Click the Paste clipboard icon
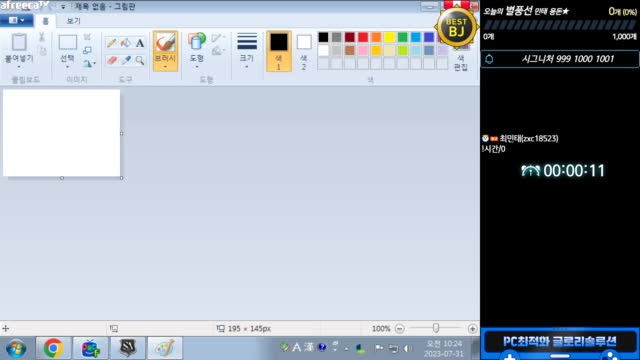Screen dimensions: 640x360 pos(19,42)
